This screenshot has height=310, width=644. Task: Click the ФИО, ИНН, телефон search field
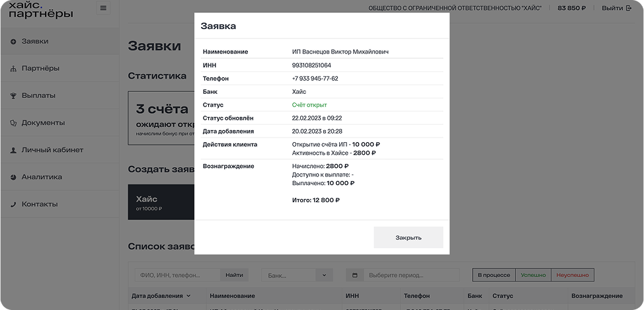click(177, 275)
